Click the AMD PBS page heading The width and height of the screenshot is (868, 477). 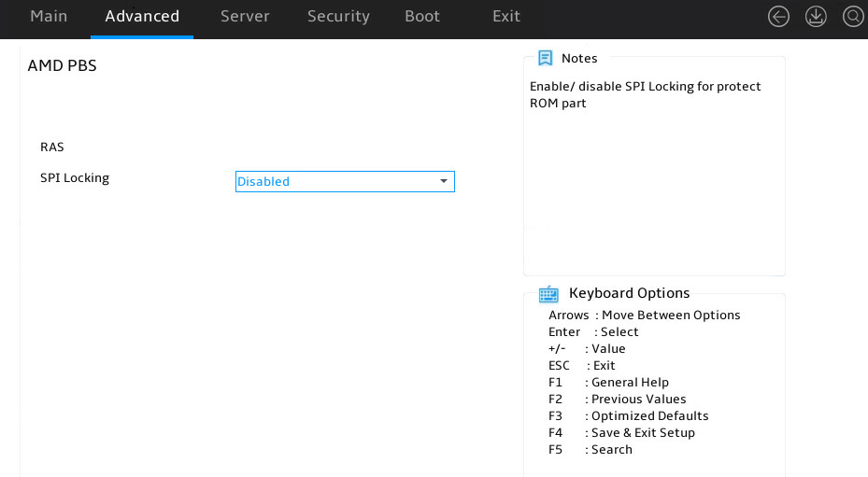tap(62, 65)
